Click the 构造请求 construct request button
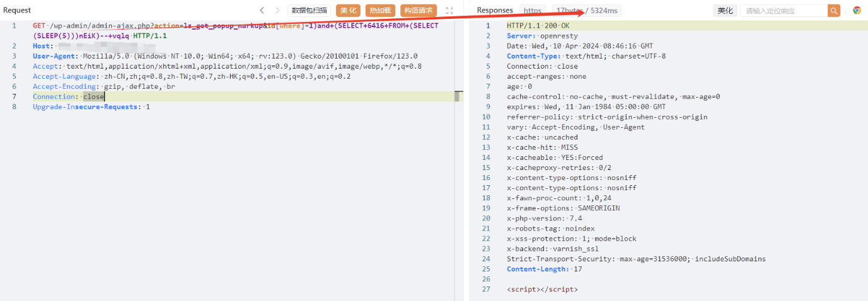This screenshot has height=301, width=868. [419, 10]
